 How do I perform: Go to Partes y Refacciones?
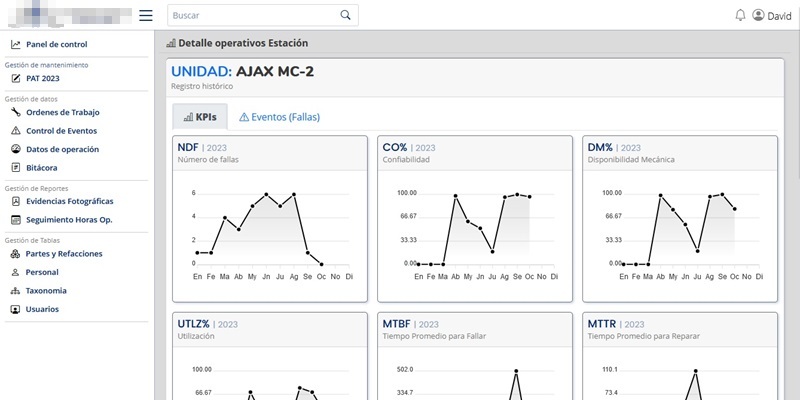[x=63, y=254]
